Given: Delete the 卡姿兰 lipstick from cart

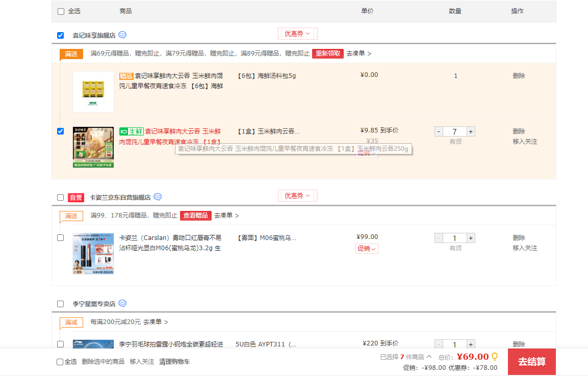Looking at the screenshot, I should (x=519, y=237).
